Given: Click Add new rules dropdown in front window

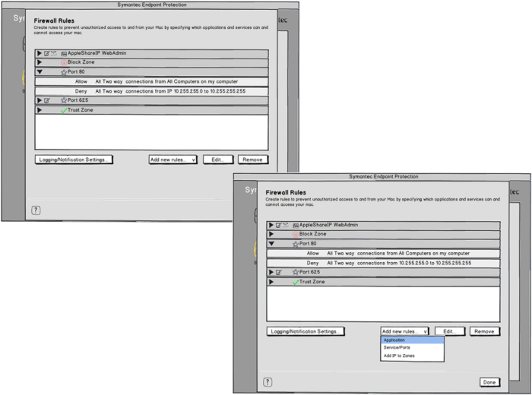Looking at the screenshot, I should click(405, 332).
